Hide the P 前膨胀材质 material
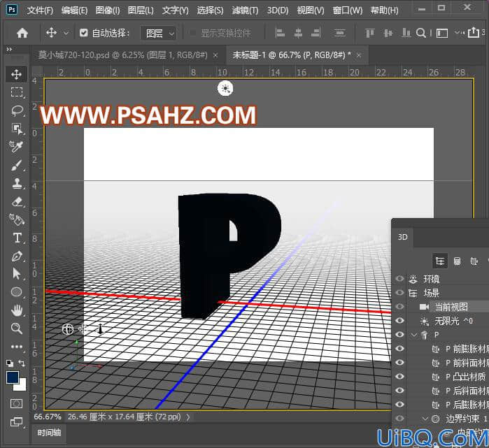 tap(399, 348)
